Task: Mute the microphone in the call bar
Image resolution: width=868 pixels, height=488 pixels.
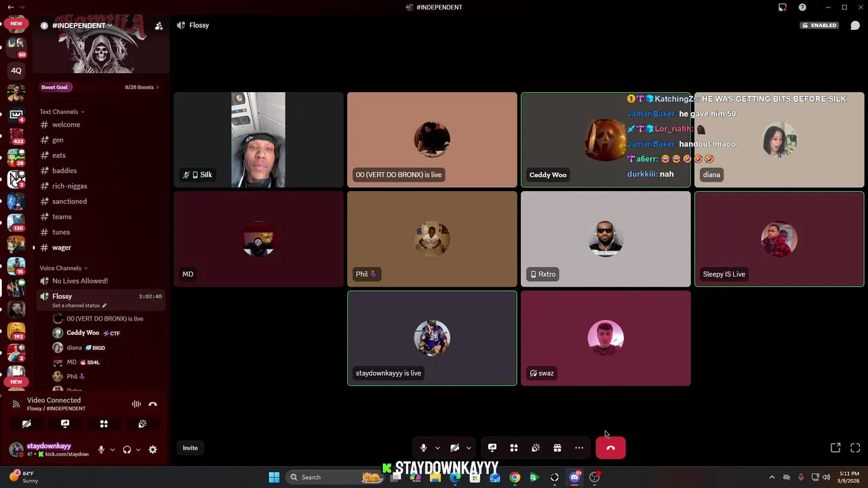Action: pyautogui.click(x=423, y=448)
